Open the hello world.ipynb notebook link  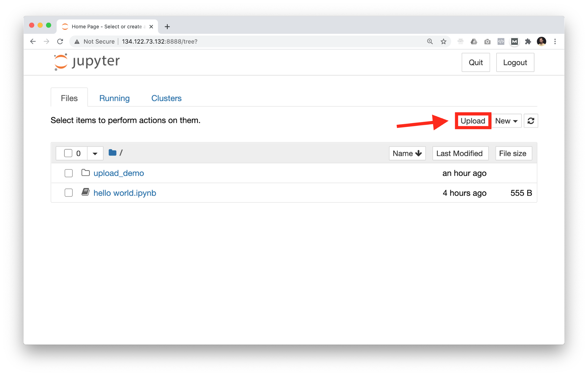(x=125, y=193)
